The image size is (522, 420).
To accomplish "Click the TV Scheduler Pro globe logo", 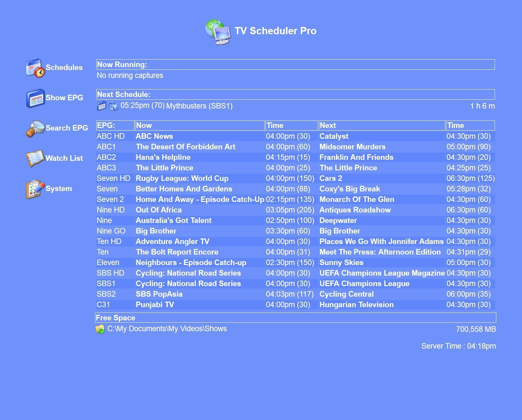I will 218,32.
